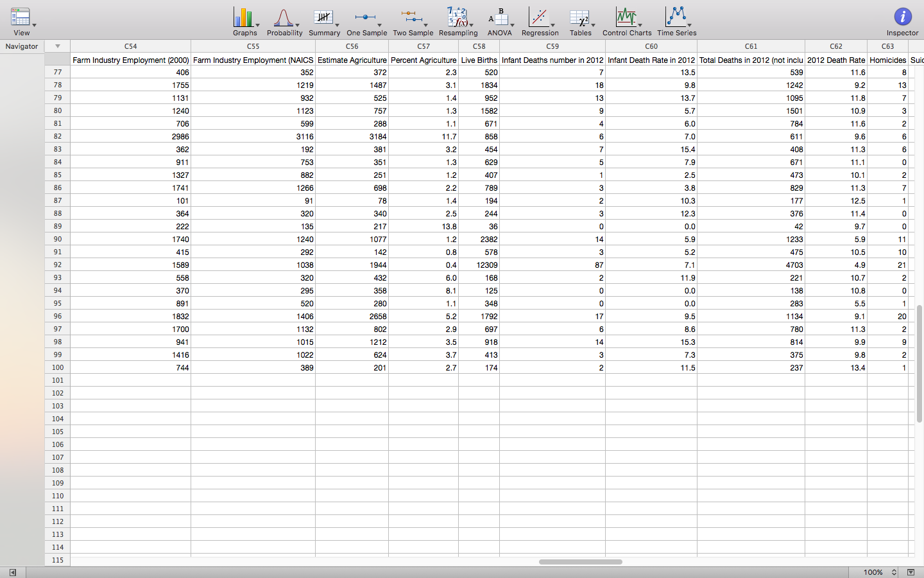The width and height of the screenshot is (924, 578).
Task: Select column header C62
Action: click(x=836, y=46)
